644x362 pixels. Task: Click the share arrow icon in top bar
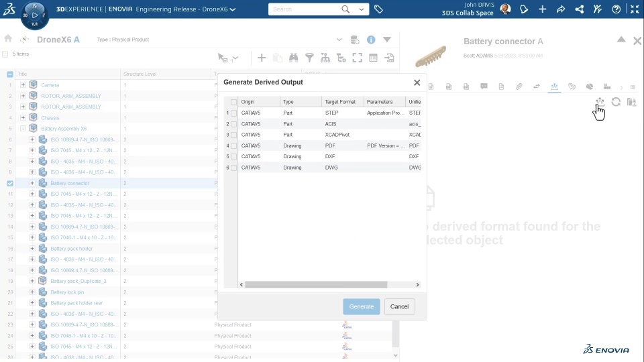(561, 9)
